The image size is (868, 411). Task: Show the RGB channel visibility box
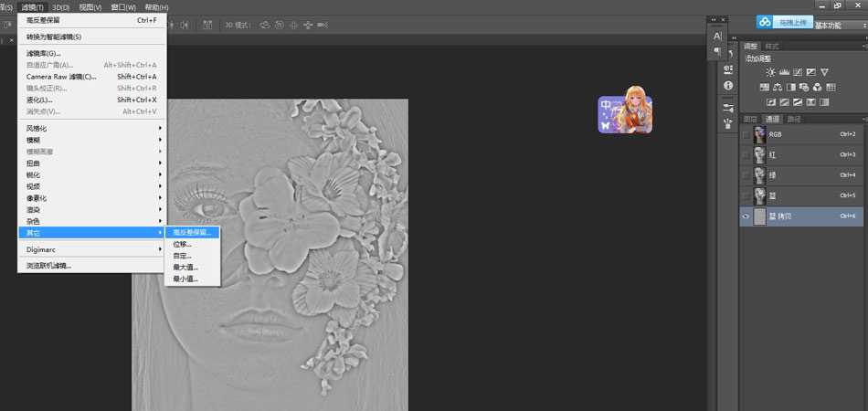click(746, 134)
